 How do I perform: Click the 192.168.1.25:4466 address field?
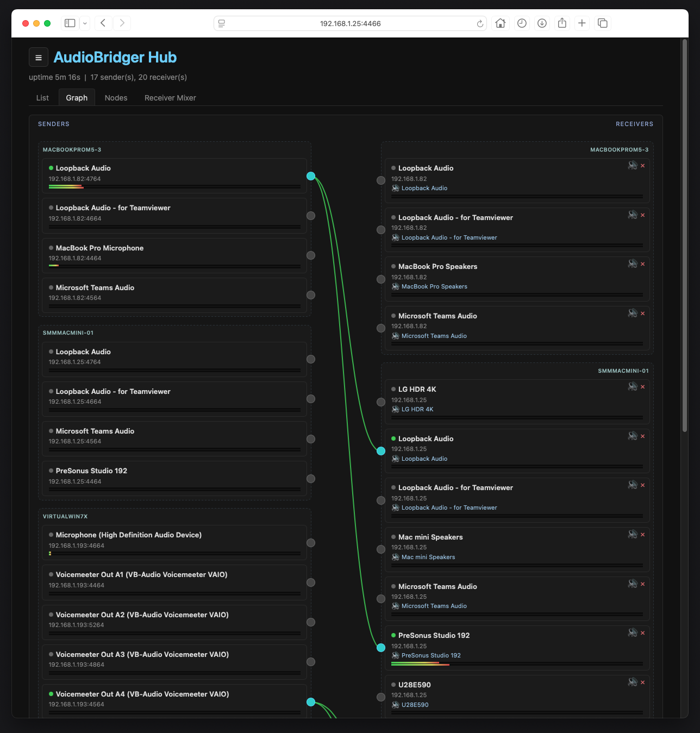click(x=350, y=23)
